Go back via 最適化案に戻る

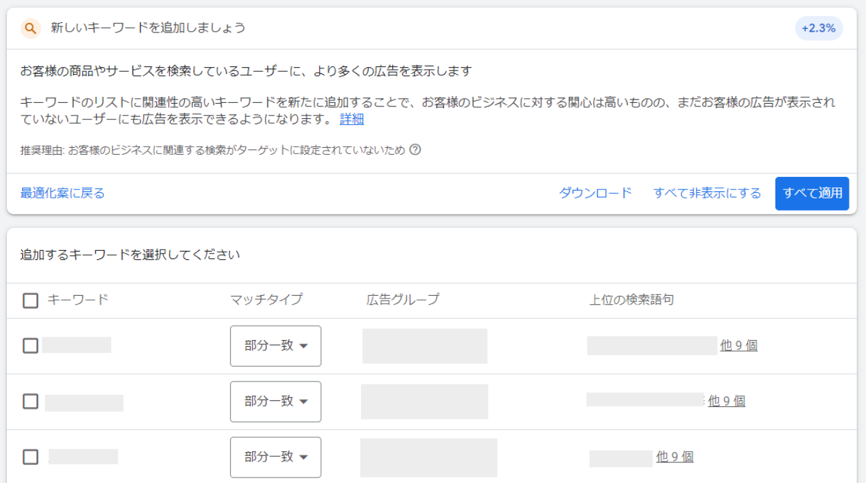63,193
